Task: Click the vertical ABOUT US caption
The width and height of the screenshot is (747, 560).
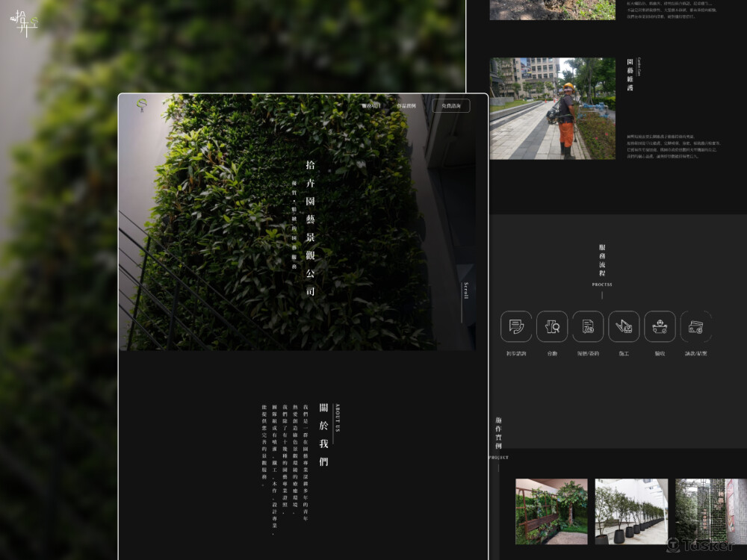Action: 338,417
